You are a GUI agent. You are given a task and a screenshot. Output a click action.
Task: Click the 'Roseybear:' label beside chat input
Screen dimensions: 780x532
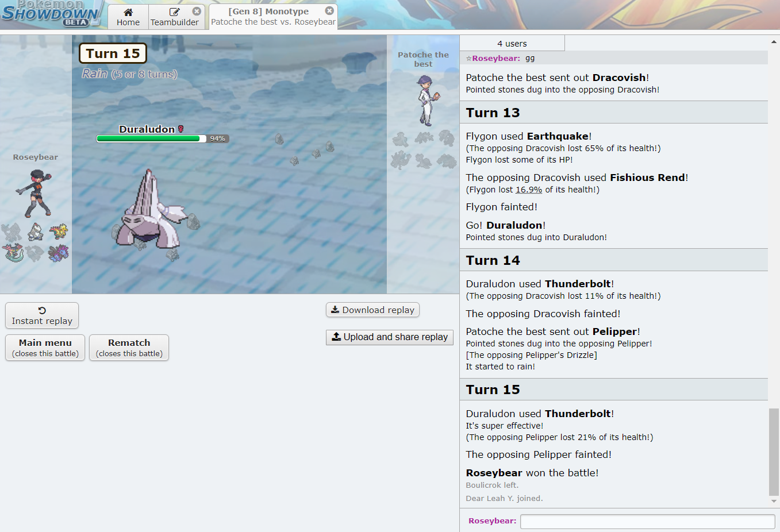492,521
